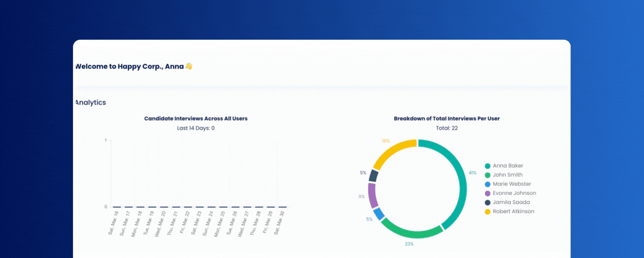Screen dimensions: 644x258
Task: Click Evonne Johnson's purple legend dot
Action: [x=488, y=193]
